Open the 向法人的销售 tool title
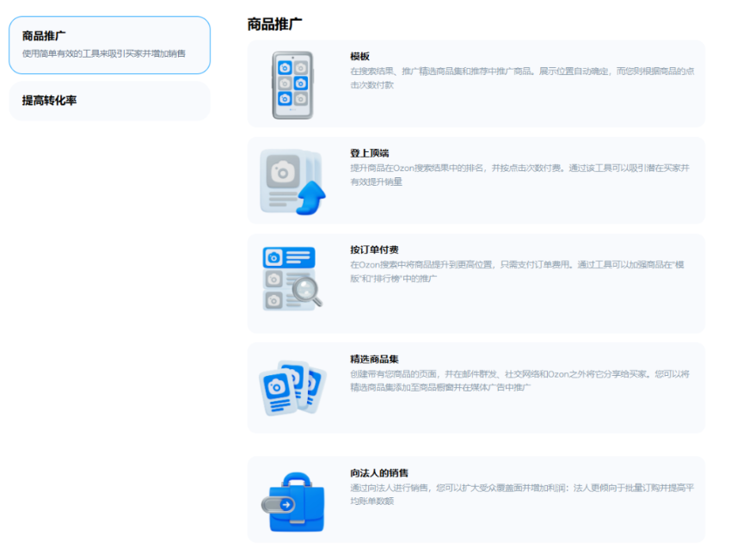 [x=379, y=473]
